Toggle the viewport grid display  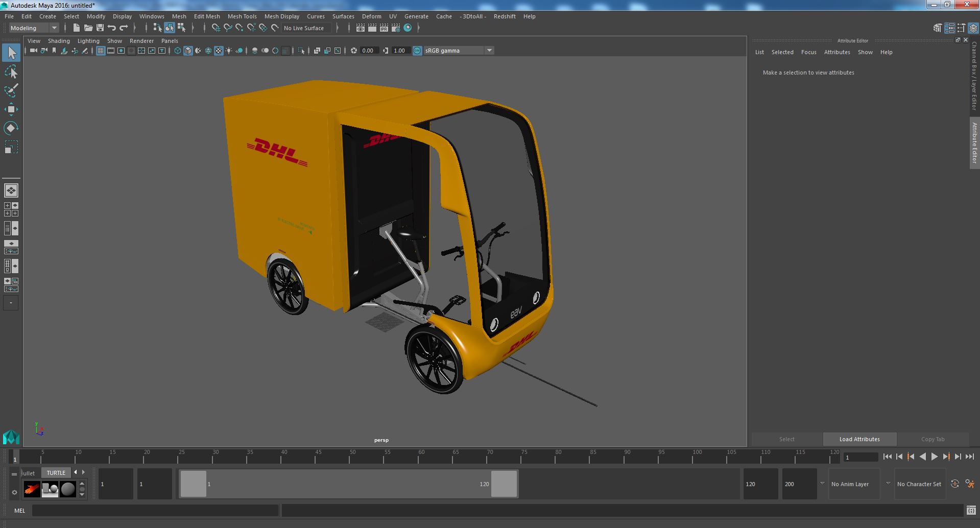click(x=101, y=51)
